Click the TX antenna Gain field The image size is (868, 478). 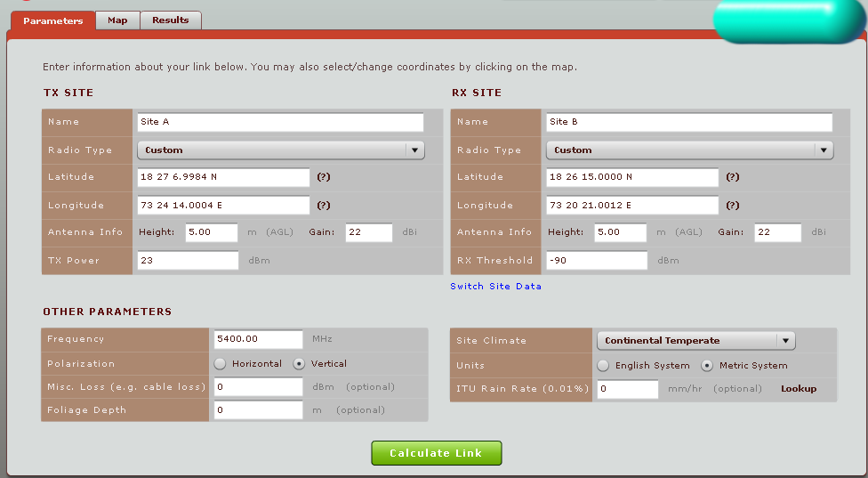click(369, 232)
